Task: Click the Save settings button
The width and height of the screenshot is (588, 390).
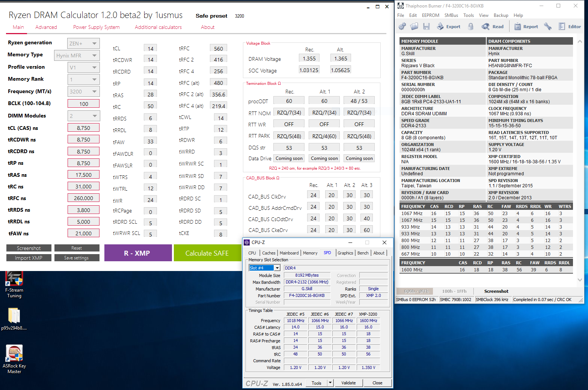Action: 77,258
